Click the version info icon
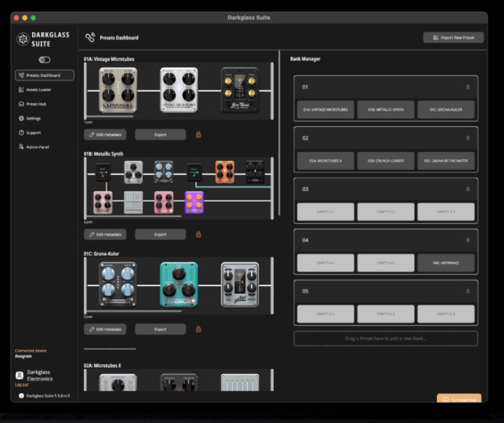Viewport: 504px width, 423px height. pos(21,396)
